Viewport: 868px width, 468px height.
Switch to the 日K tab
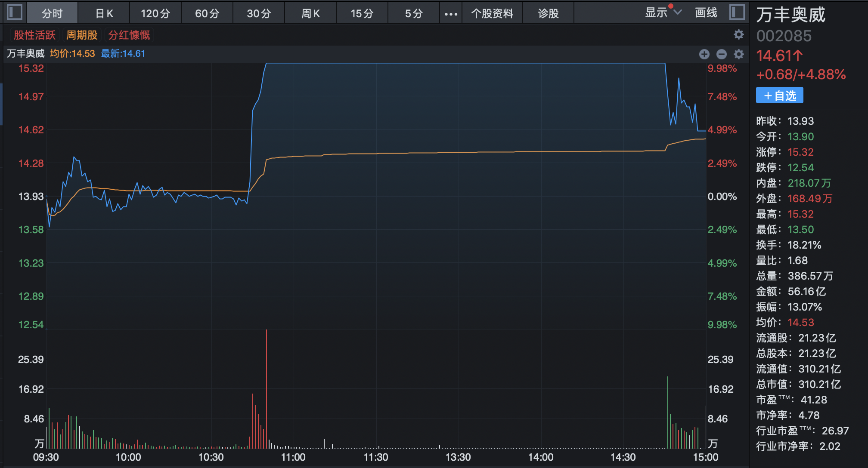coord(104,14)
